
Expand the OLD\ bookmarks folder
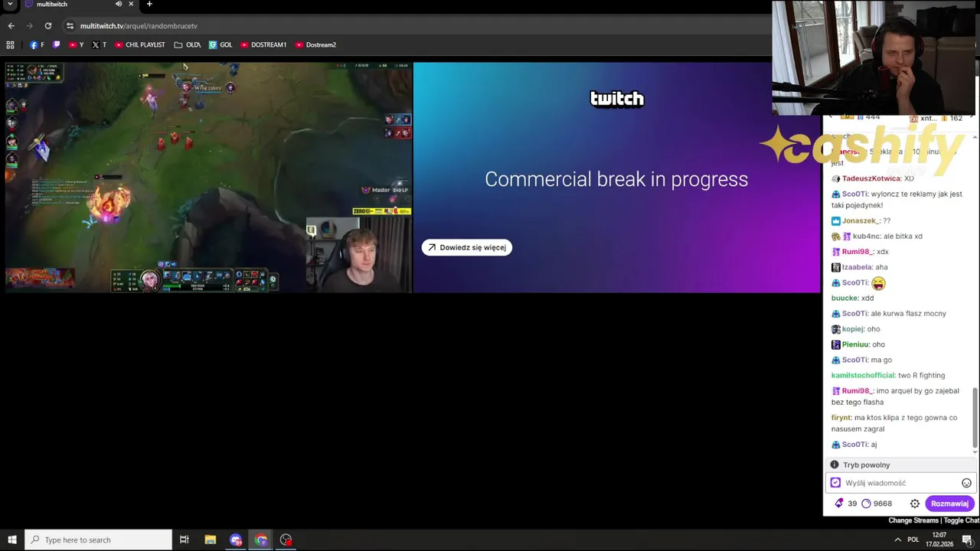(x=187, y=45)
